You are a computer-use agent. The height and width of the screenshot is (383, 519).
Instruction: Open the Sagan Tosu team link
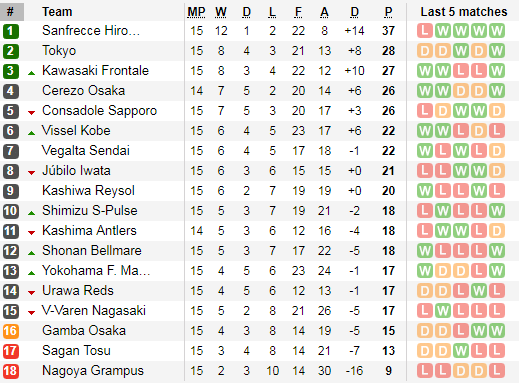[76, 351]
